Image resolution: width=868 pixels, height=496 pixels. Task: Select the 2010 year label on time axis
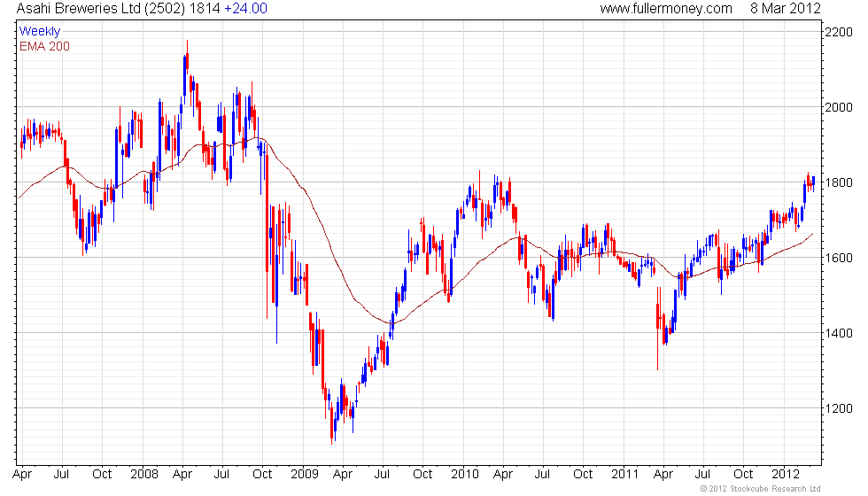click(x=464, y=475)
